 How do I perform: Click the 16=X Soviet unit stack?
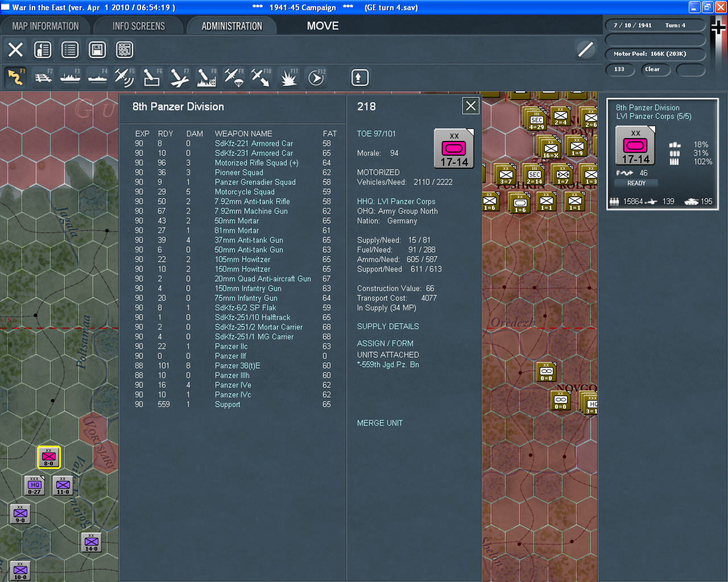click(550, 148)
